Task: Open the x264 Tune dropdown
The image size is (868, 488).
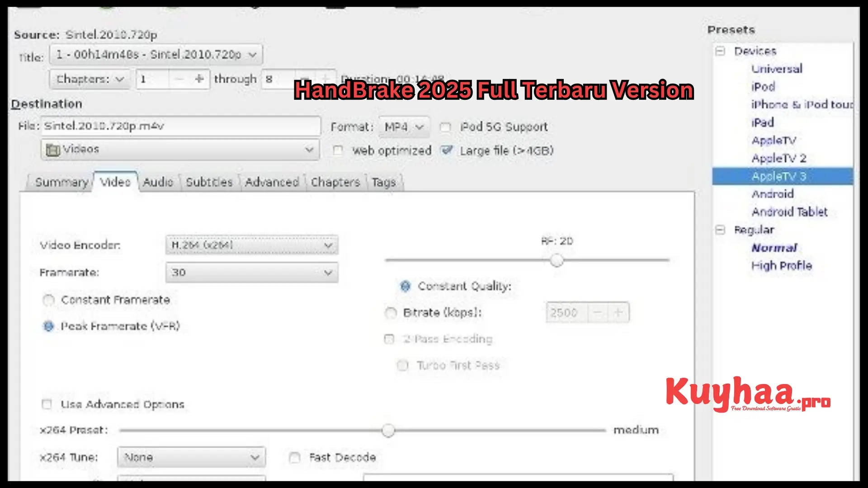Action: click(x=190, y=457)
